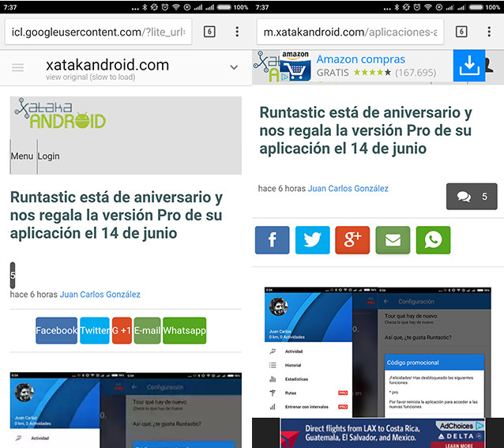Image resolution: width=504 pixels, height=448 pixels.
Task: Tap Amazon compras ad title
Action: [x=361, y=59]
